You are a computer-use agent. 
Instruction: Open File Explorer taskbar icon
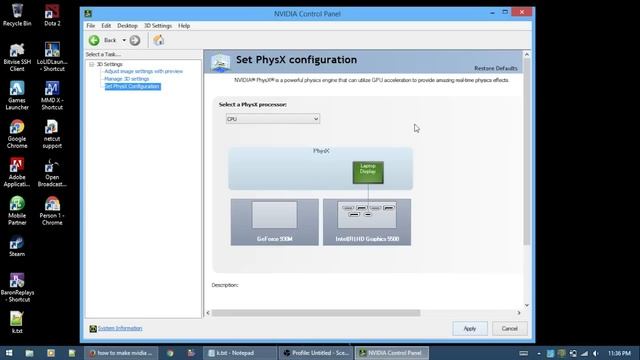[x=29, y=353]
